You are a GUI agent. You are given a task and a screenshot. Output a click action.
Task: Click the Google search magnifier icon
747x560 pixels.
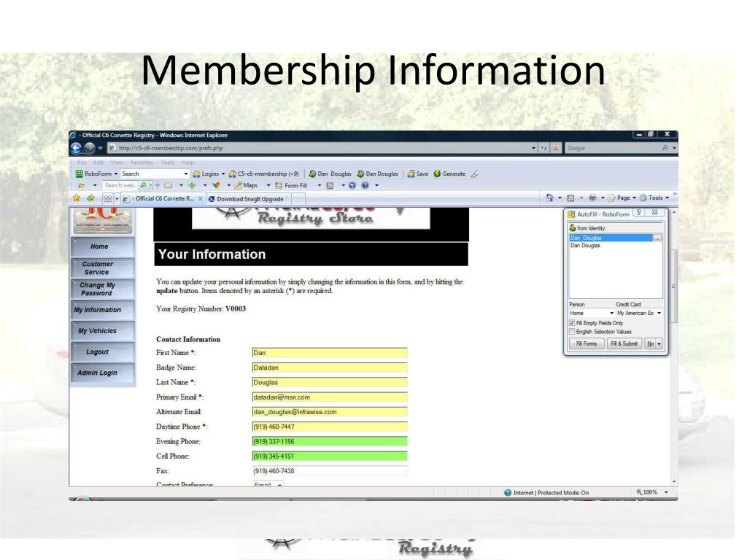click(665, 148)
